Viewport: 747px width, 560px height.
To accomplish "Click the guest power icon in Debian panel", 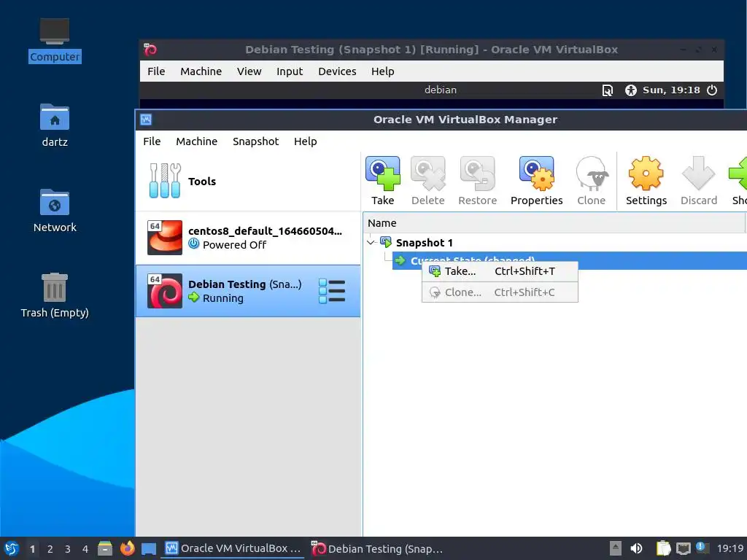I will pos(712,90).
